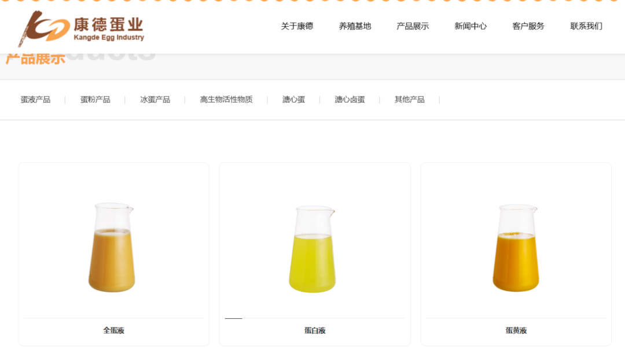The height and width of the screenshot is (364, 625).
Task: Open 产品展示 in top navigation
Action: coord(413,26)
